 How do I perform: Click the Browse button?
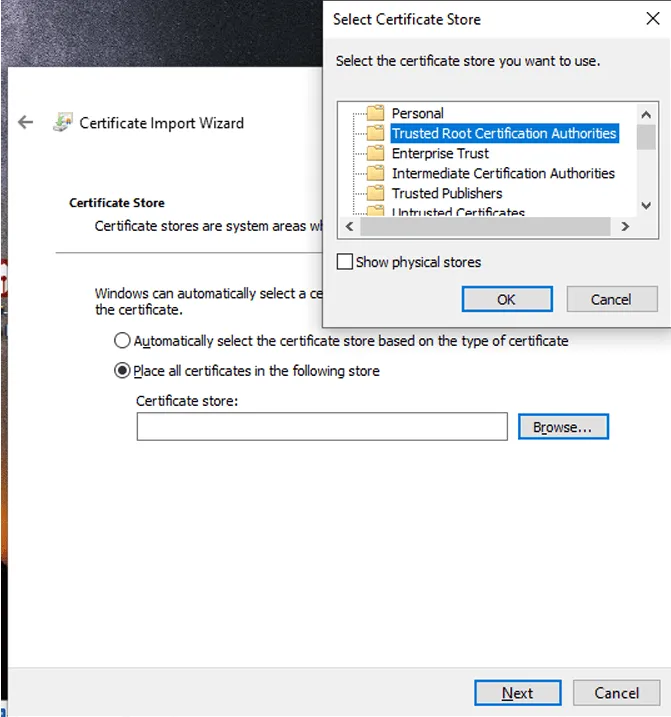563,427
